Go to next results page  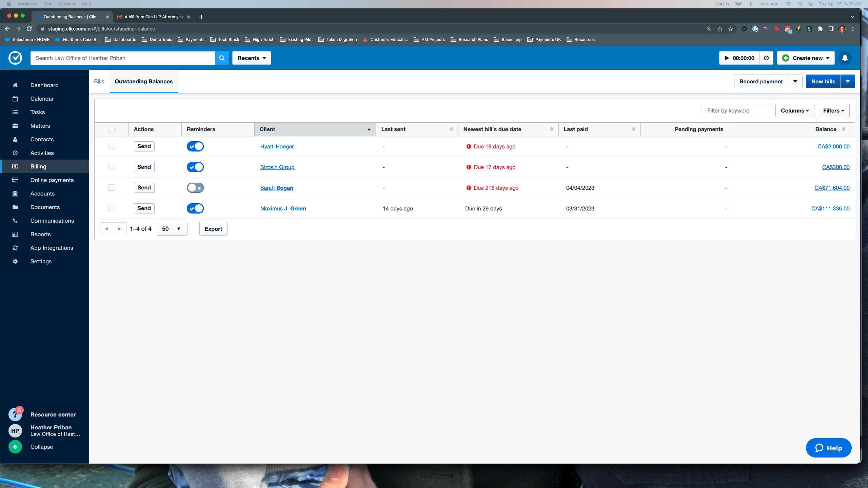pos(119,229)
